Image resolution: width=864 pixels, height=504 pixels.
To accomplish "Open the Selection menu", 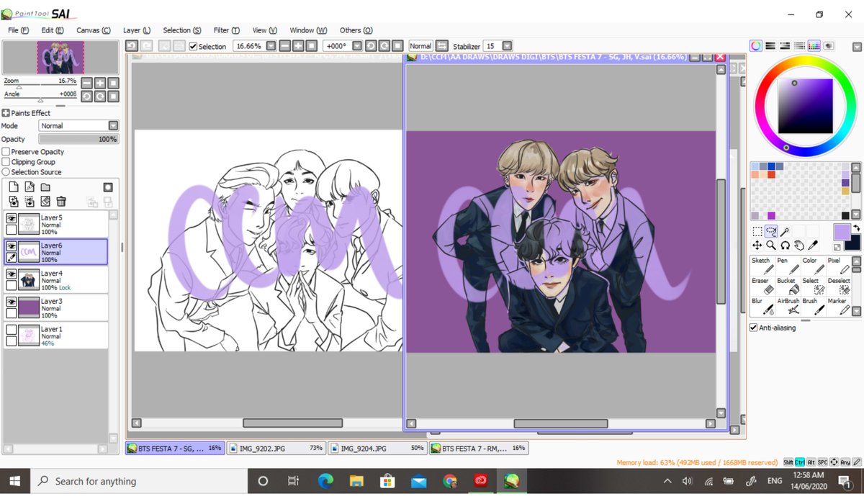I will pyautogui.click(x=181, y=30).
